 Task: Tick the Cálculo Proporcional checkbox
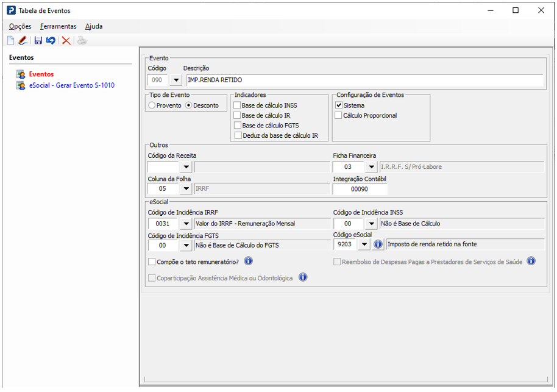pyautogui.click(x=339, y=115)
